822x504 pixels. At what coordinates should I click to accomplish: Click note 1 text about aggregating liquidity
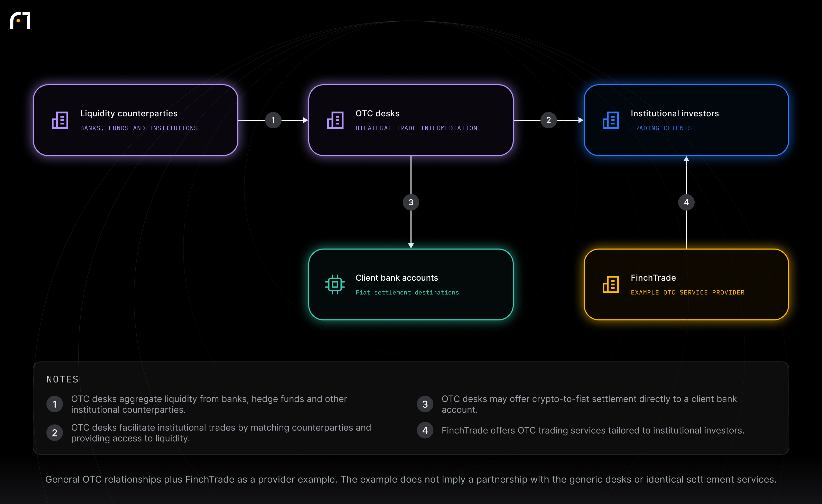[x=209, y=404]
